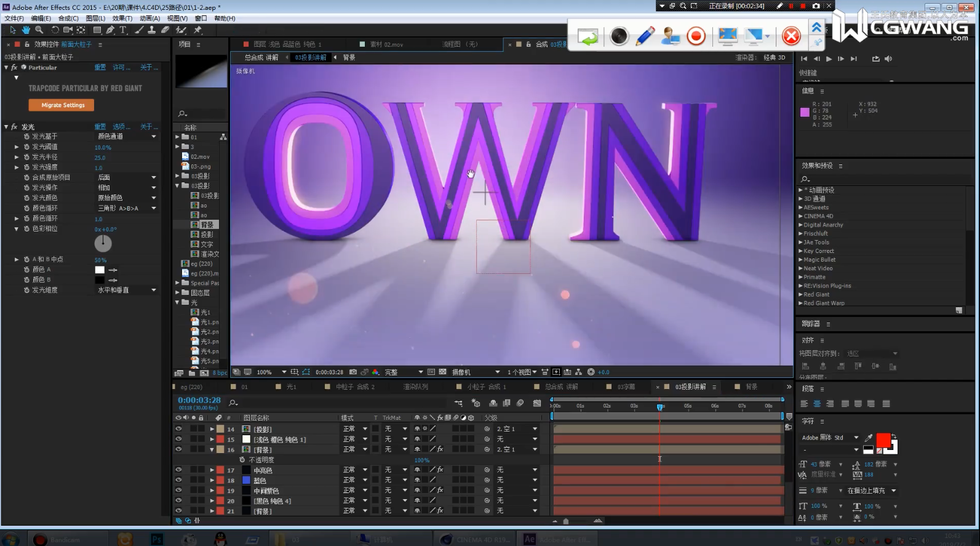Open the viewer zoom 100% dropdown

[x=272, y=372]
